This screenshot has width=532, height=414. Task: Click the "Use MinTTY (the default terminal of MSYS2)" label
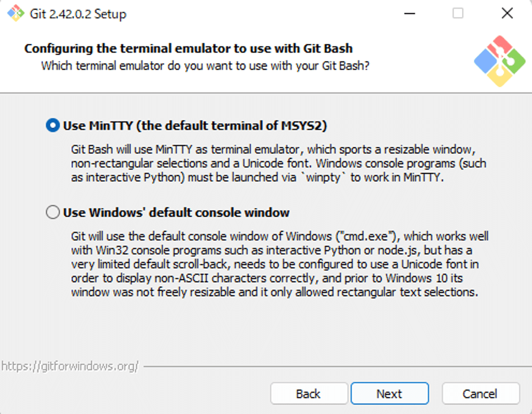(x=195, y=126)
